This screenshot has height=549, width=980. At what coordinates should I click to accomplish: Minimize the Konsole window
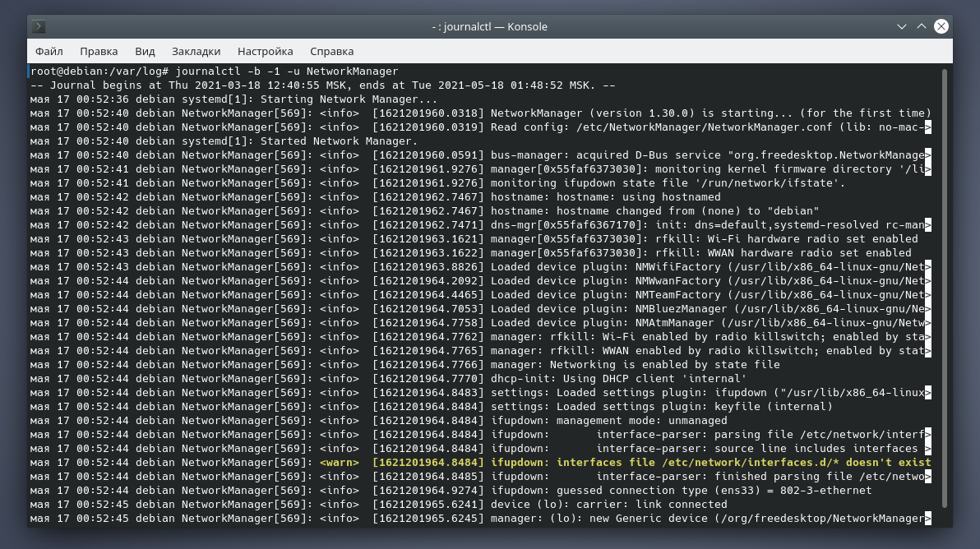[x=902, y=26]
